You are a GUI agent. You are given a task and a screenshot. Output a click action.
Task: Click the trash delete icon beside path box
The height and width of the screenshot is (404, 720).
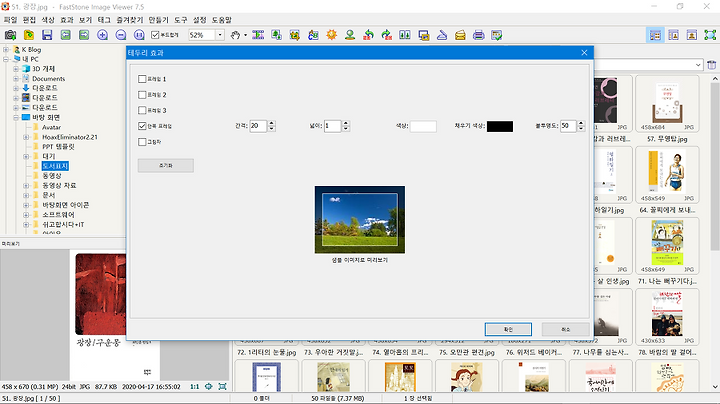click(x=712, y=65)
